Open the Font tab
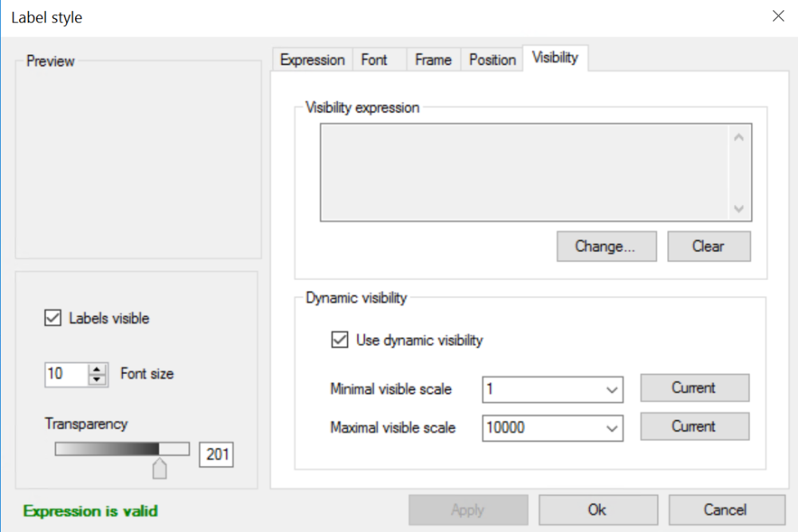 (373, 58)
